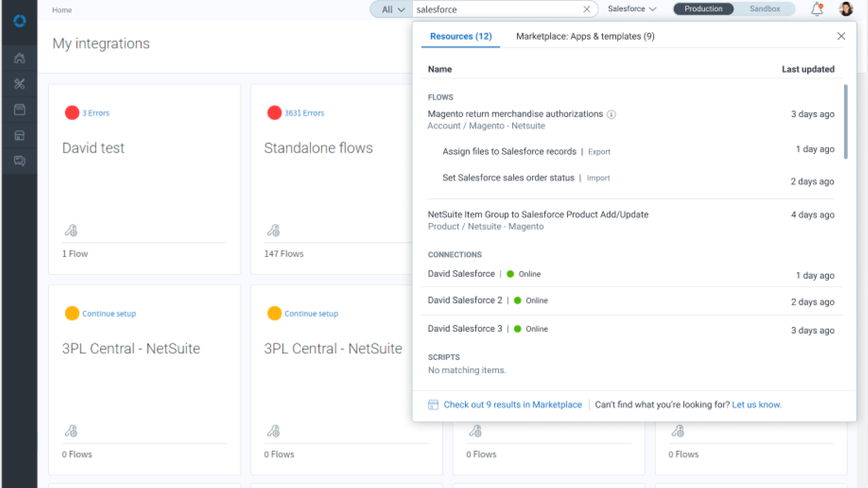
Task: Open the David Salesforce 3 connection
Action: coord(465,329)
